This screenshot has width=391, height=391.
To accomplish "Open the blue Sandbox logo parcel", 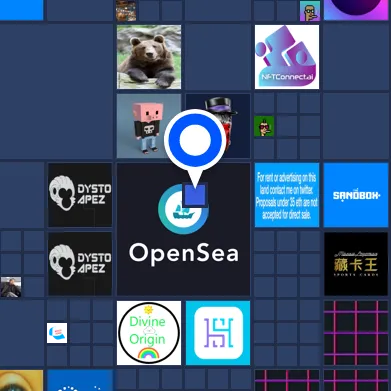I will (x=356, y=195).
